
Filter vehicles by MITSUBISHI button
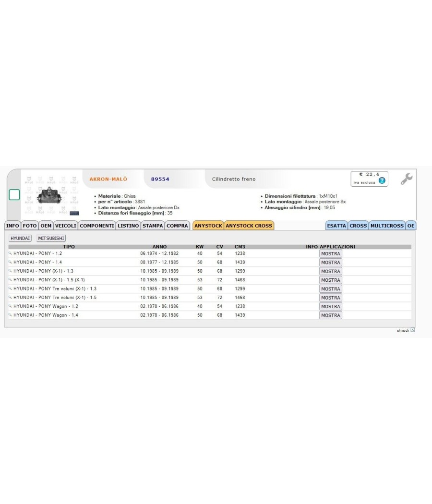pyautogui.click(x=51, y=238)
